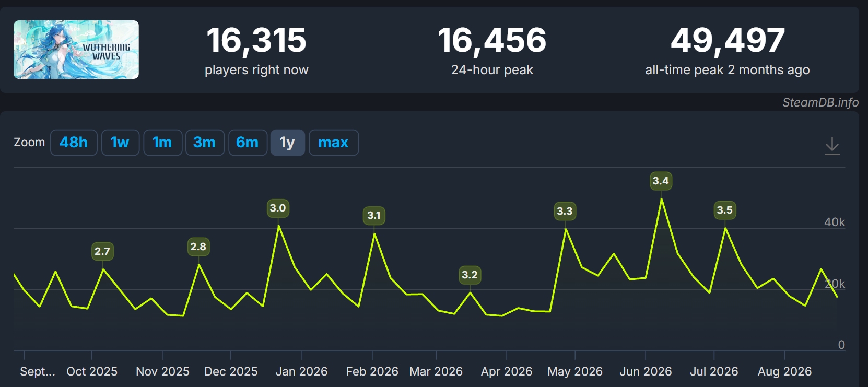Click the Dec 2025 axis label
Screen dimensions: 868x387
(x=231, y=371)
